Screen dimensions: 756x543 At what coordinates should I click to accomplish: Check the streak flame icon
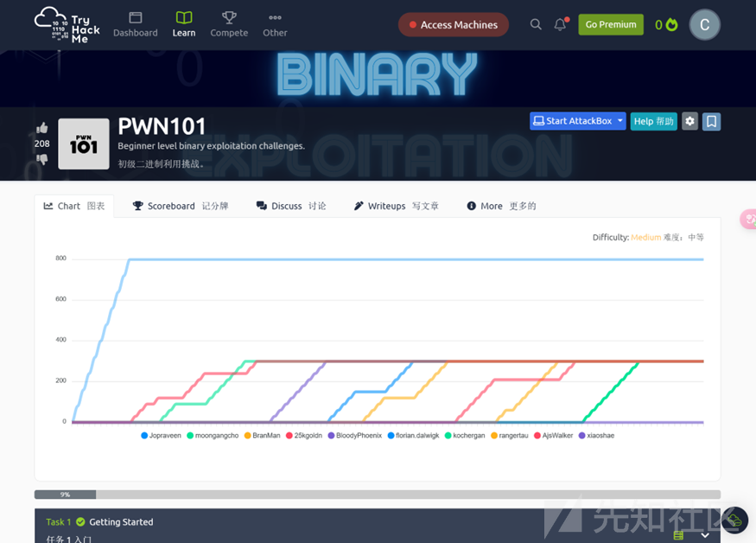(671, 24)
